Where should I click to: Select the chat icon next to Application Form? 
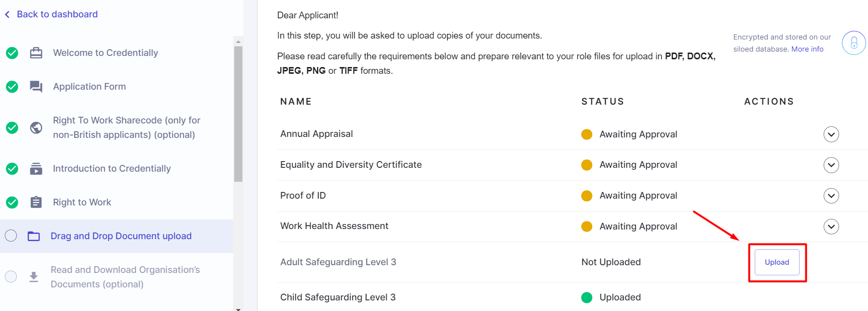point(36,86)
